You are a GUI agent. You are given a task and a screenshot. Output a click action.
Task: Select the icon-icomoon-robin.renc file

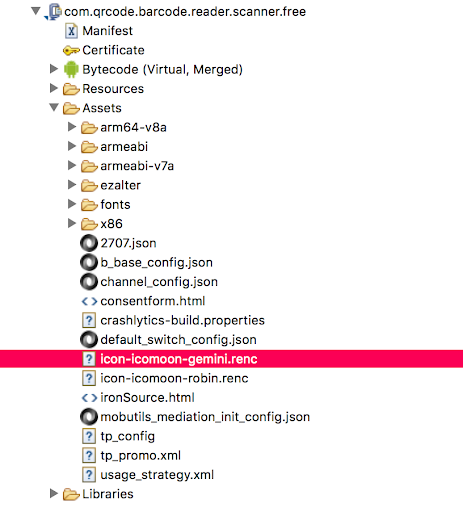[x=174, y=378]
